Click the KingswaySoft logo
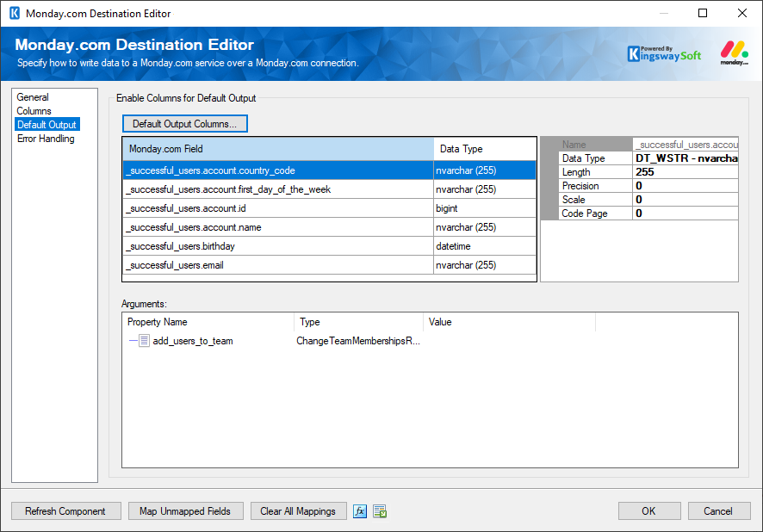This screenshot has height=532, width=763. 664,53
